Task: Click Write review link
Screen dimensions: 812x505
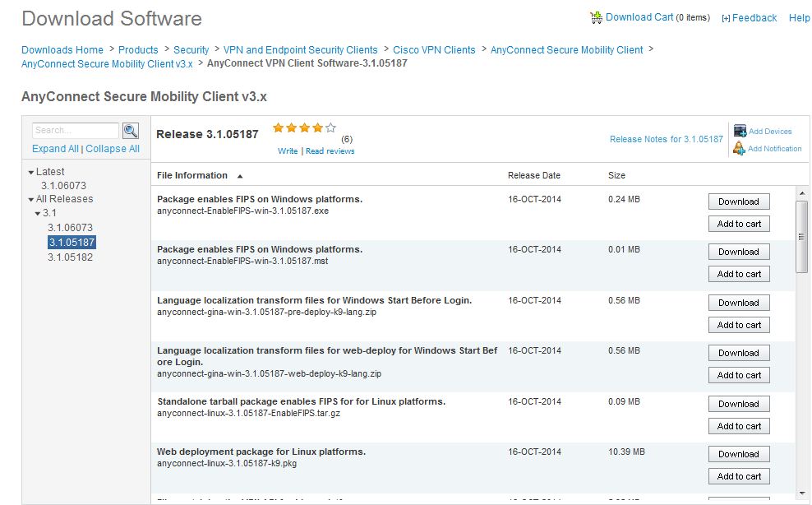Action: (x=288, y=151)
